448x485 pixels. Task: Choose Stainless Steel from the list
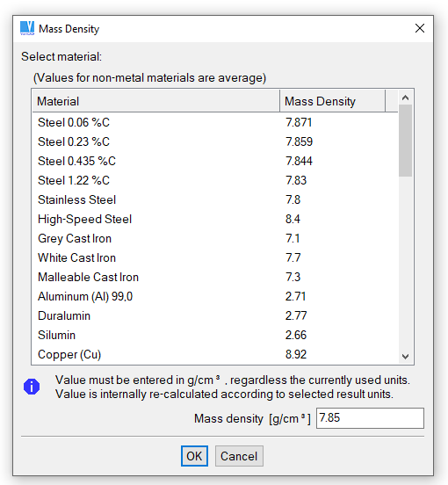(x=215, y=199)
